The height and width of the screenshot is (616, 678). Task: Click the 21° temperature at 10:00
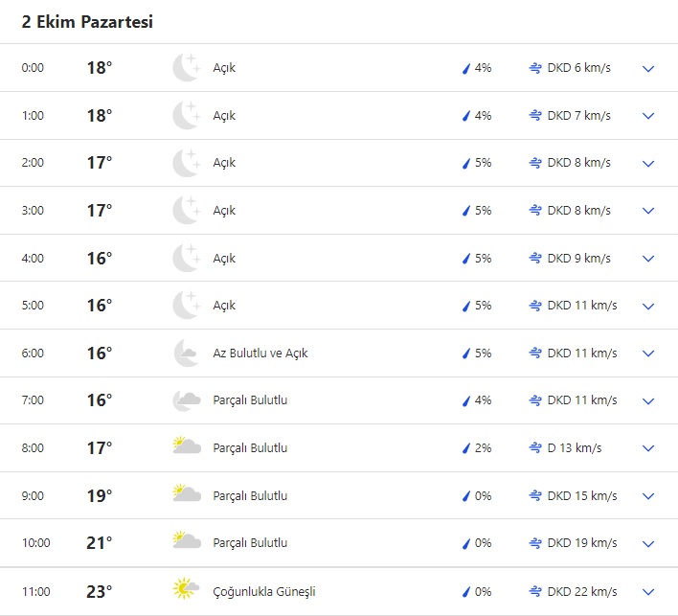(x=100, y=543)
